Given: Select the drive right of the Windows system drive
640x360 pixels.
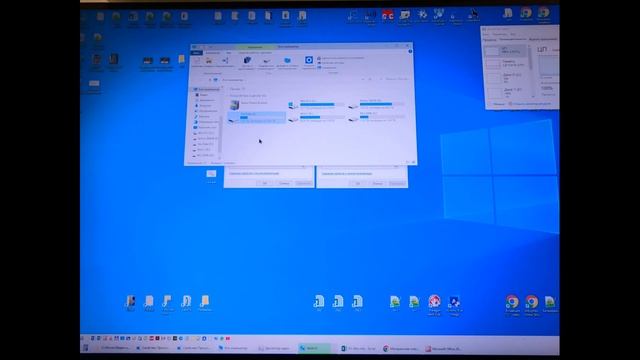Looking at the screenshot, I should tap(377, 104).
